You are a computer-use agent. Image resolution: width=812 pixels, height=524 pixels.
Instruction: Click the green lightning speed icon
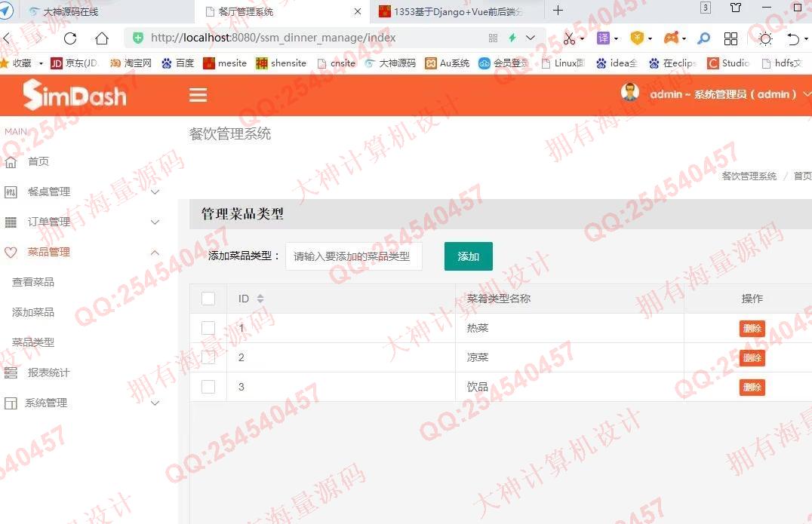pos(512,38)
